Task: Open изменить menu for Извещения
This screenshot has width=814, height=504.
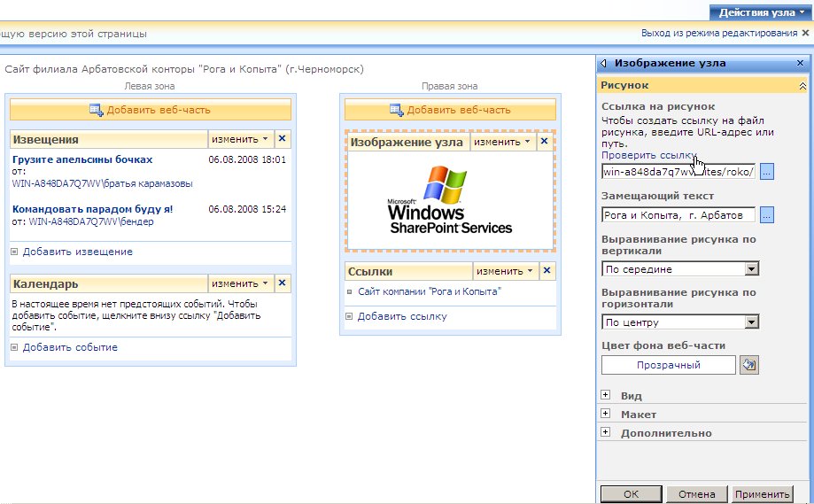Action: [240, 139]
